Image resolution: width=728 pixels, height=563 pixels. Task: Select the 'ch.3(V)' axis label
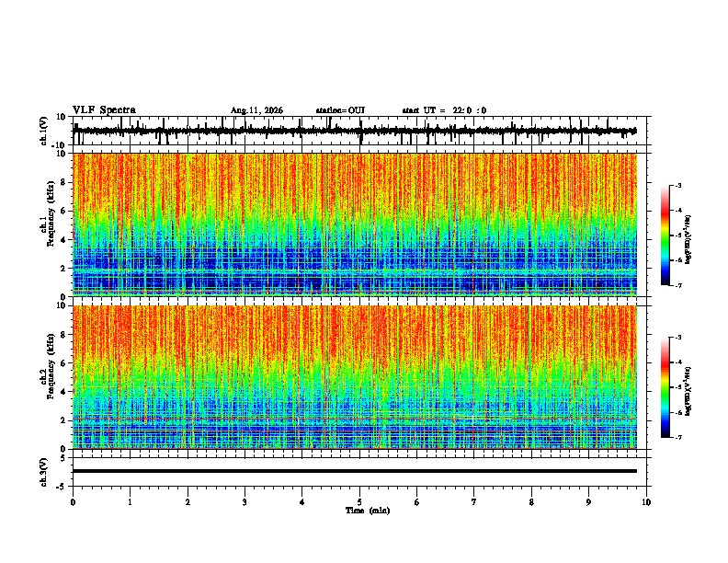[x=44, y=472]
